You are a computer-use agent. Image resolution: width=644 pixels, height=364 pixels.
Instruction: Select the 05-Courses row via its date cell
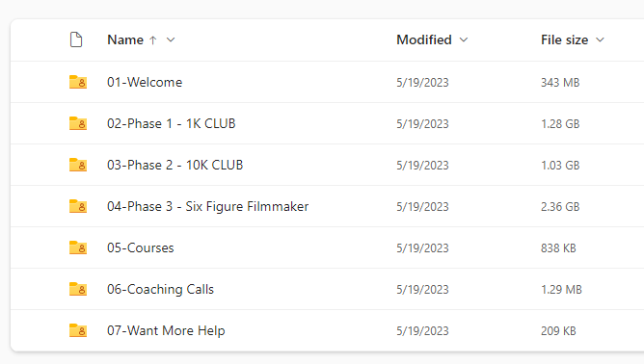[422, 248]
